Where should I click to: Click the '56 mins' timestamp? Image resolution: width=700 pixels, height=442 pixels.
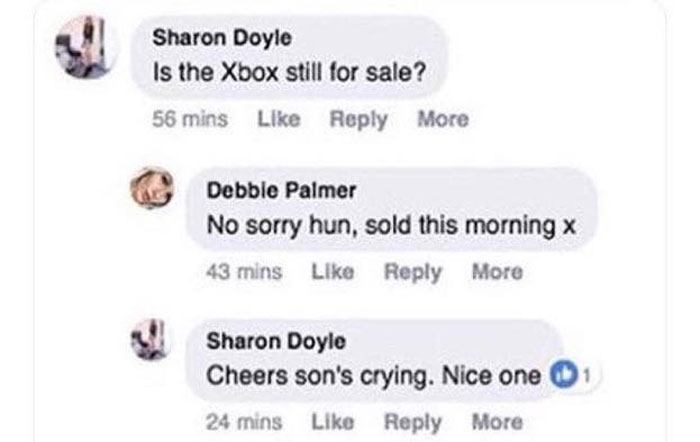click(190, 119)
